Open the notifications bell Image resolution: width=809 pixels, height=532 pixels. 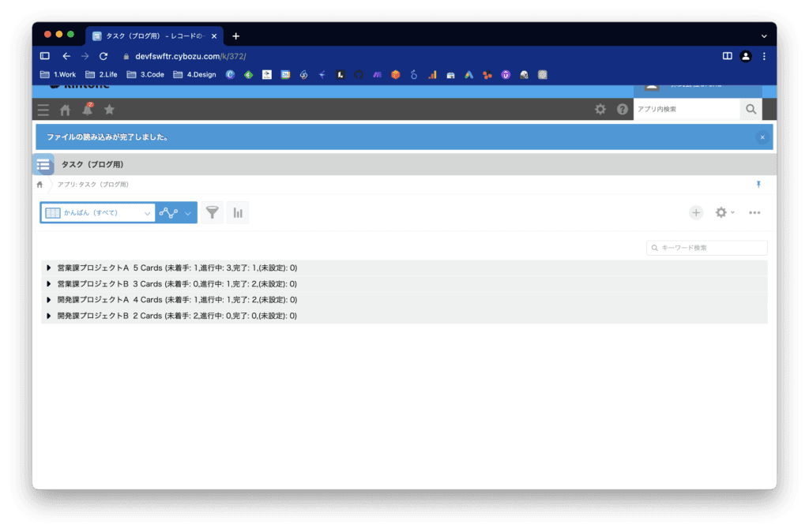pyautogui.click(x=88, y=109)
